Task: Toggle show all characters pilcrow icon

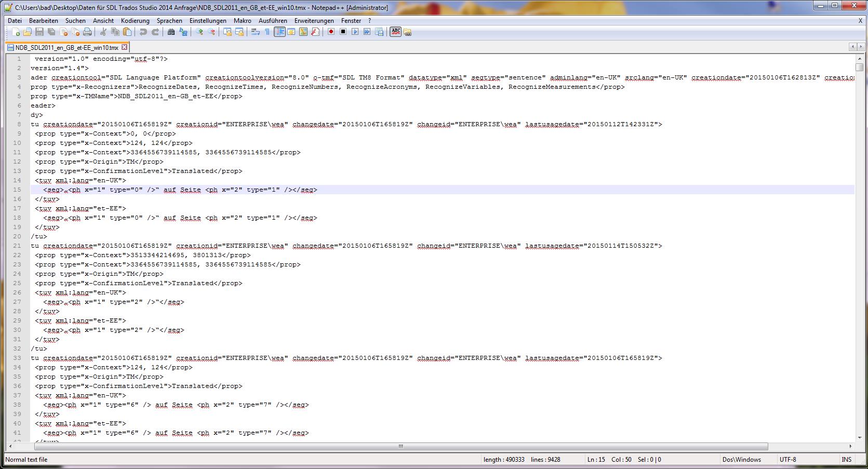Action: 267,32
